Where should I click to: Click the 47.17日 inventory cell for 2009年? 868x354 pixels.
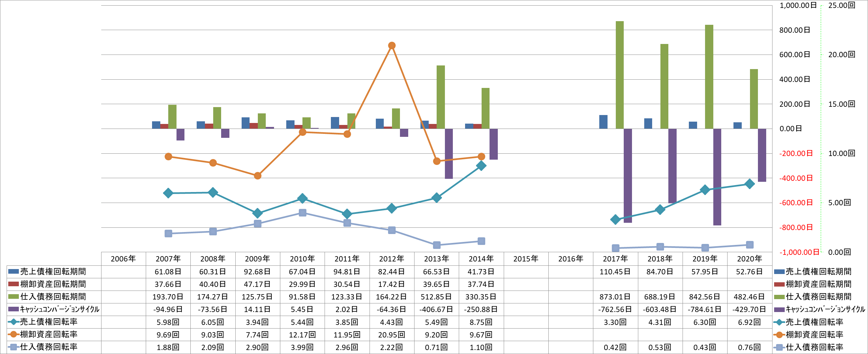coord(257,284)
